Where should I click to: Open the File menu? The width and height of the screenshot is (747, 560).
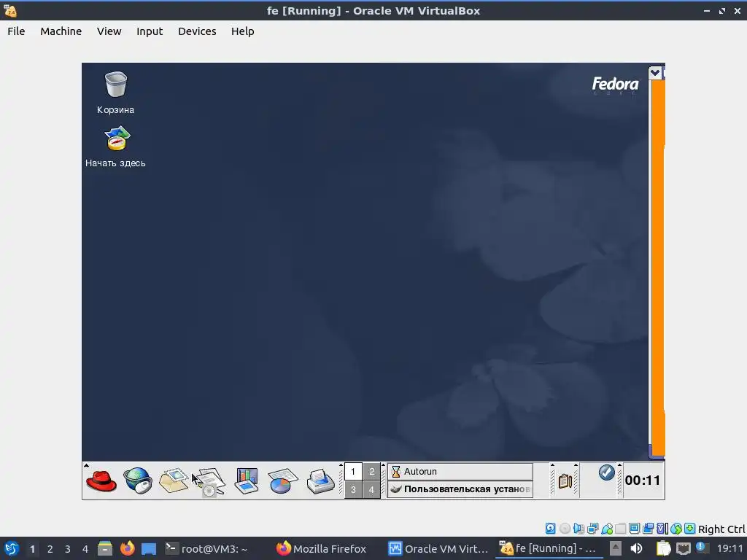[16, 31]
